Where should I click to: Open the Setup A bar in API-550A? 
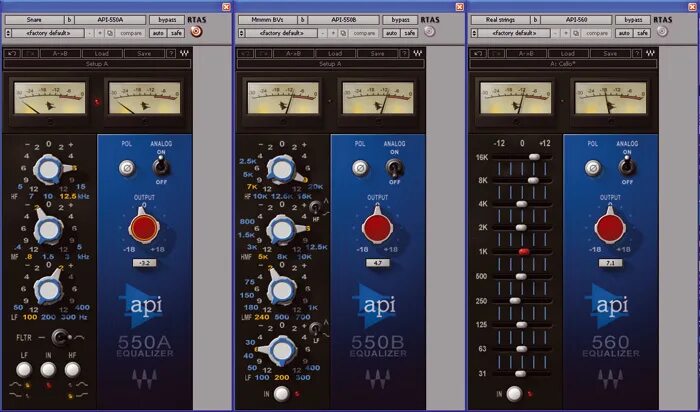coord(97,64)
